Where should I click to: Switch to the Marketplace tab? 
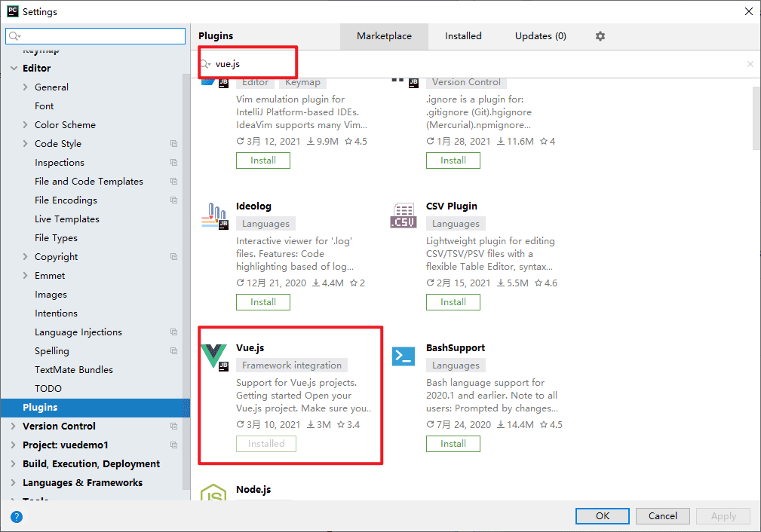coord(384,36)
